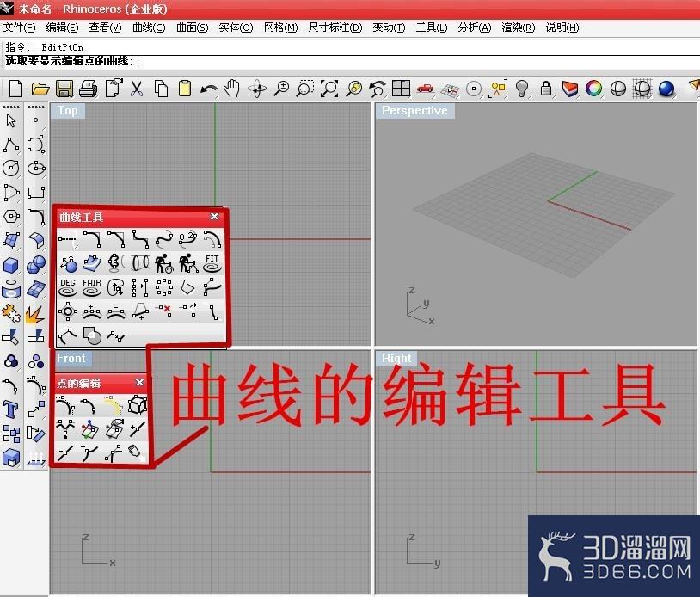The height and width of the screenshot is (597, 700).
Task: Open the 说明(H) menu
Action: (562, 28)
